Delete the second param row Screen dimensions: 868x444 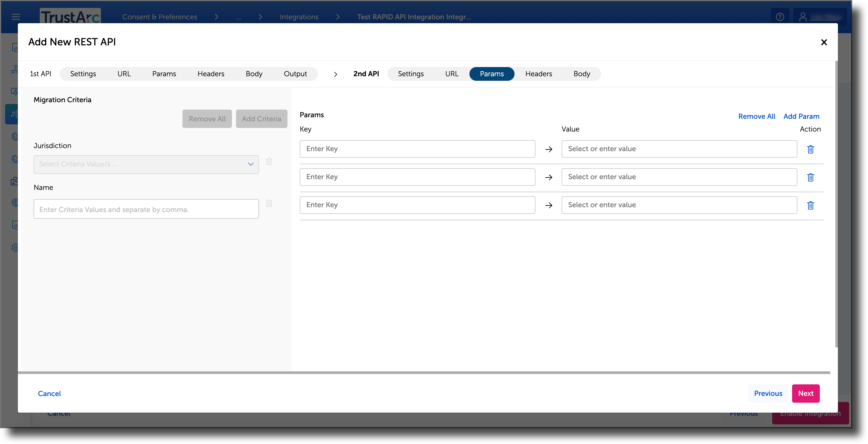pos(810,177)
